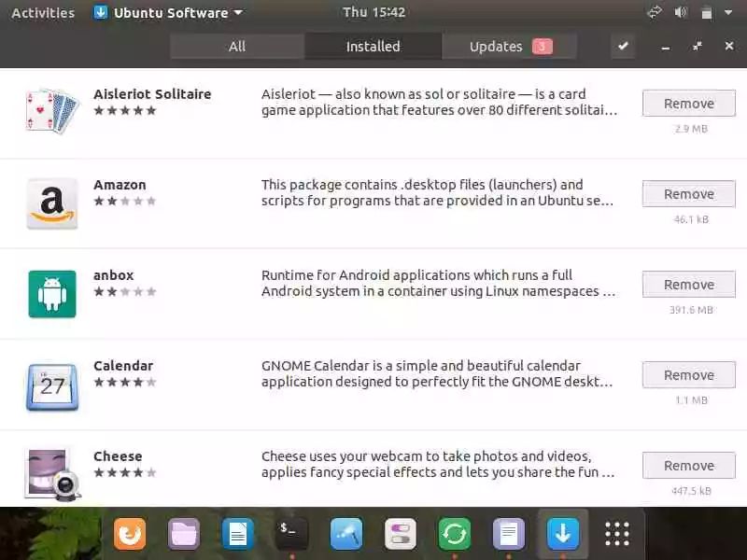Click the Aisleriot Solitaire cards icon
This screenshot has height=560, width=747.
[51, 111]
